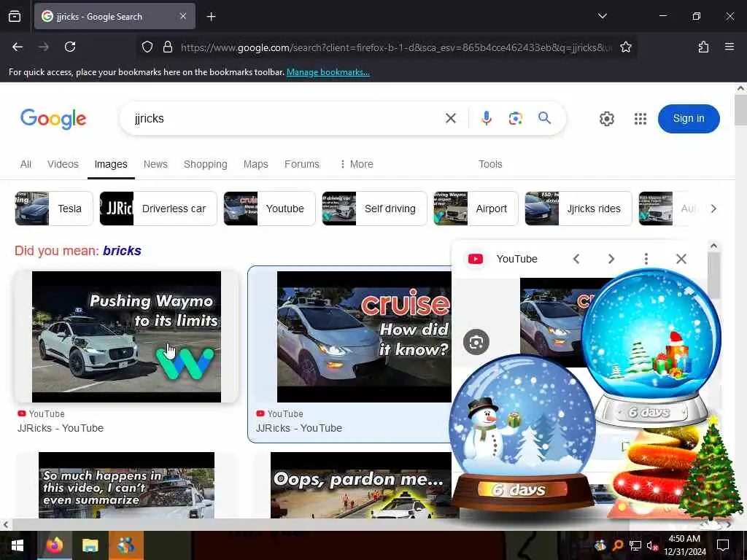Expand the More search options
Viewport: 747px width, 560px height.
pyautogui.click(x=356, y=164)
